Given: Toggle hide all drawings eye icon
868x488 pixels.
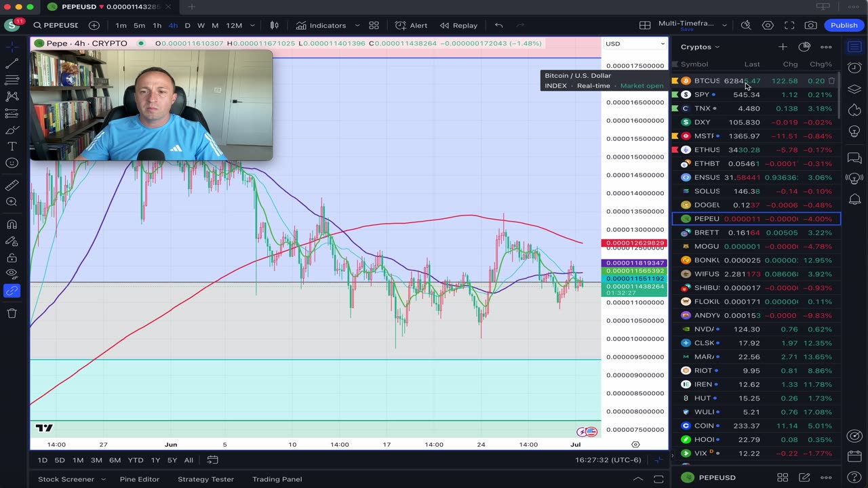Looking at the screenshot, I should pos(12,274).
